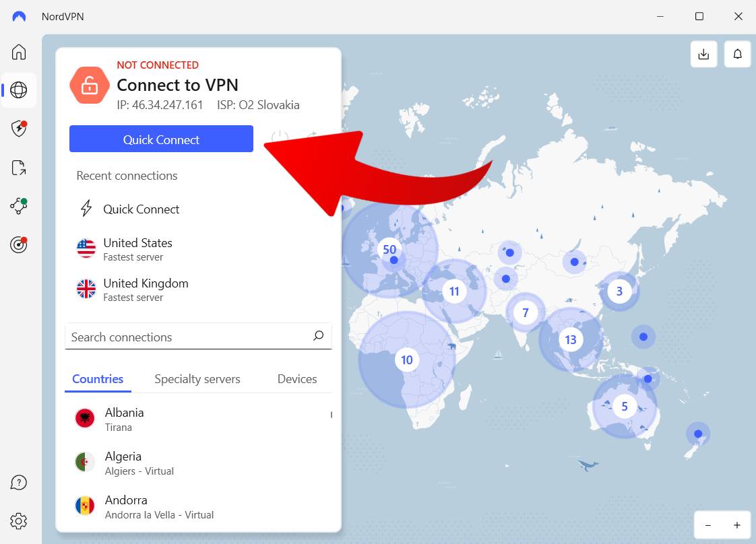Open the file sharing icon in sidebar
This screenshot has height=544, width=756.
coord(19,168)
